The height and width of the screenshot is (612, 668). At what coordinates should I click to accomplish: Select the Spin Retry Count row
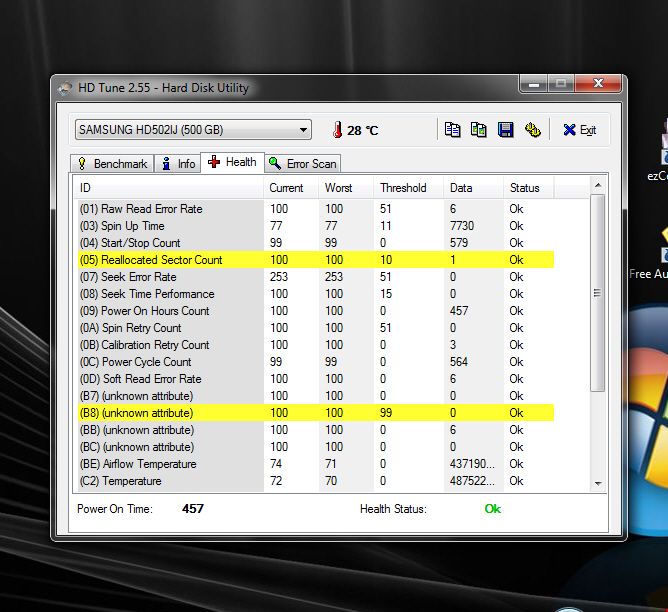(x=316, y=328)
